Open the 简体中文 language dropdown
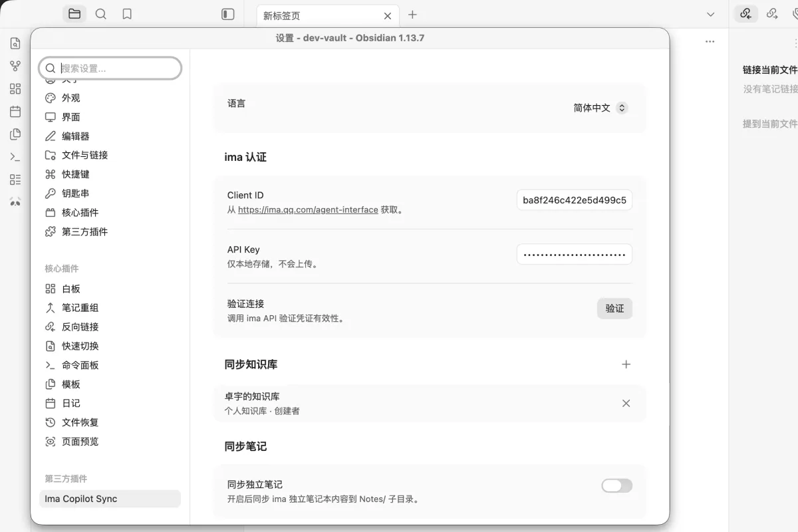Viewport: 798px width, 532px height. coord(600,108)
